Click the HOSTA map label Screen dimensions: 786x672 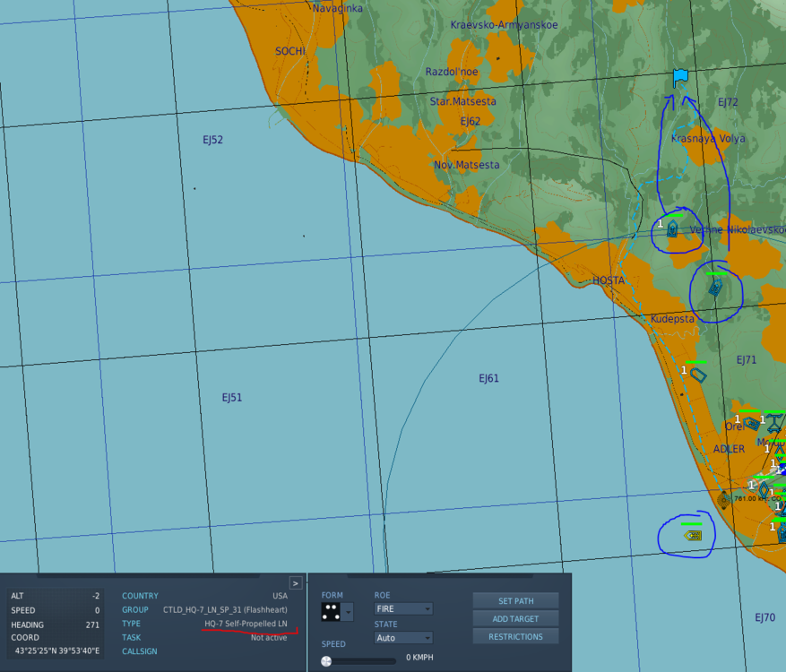(x=609, y=280)
